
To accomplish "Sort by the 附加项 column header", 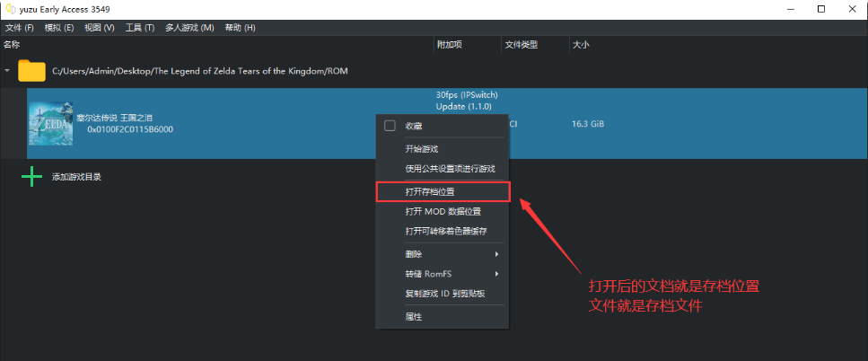I will click(x=449, y=45).
